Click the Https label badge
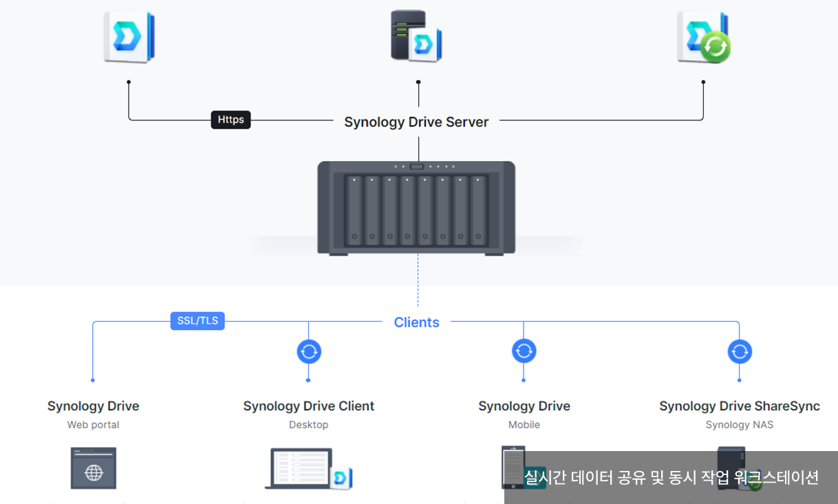Image resolution: width=838 pixels, height=504 pixels. click(230, 120)
